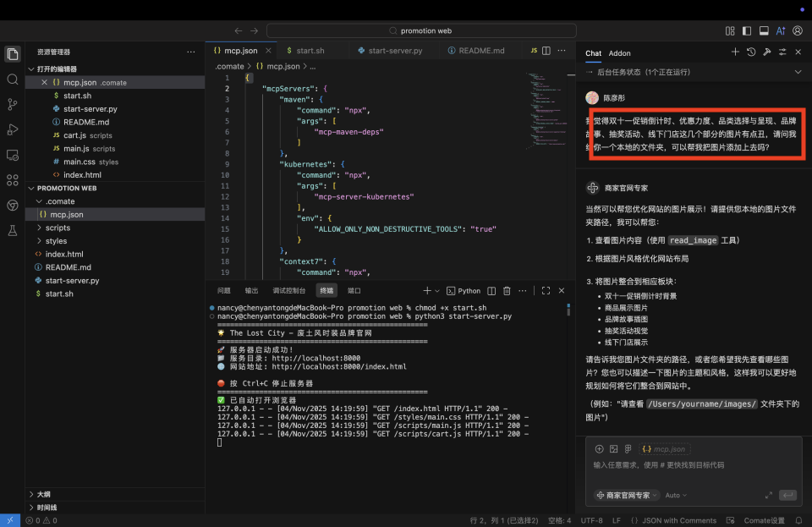The width and height of the screenshot is (812, 527).
Task: Open index.html in the explorer tree
Action: [64, 254]
